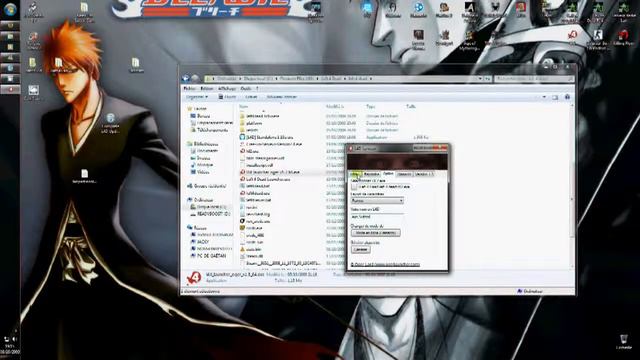Tick the checkbox in the launcher Options tab
Screen dimensions: 640x360
(354, 187)
